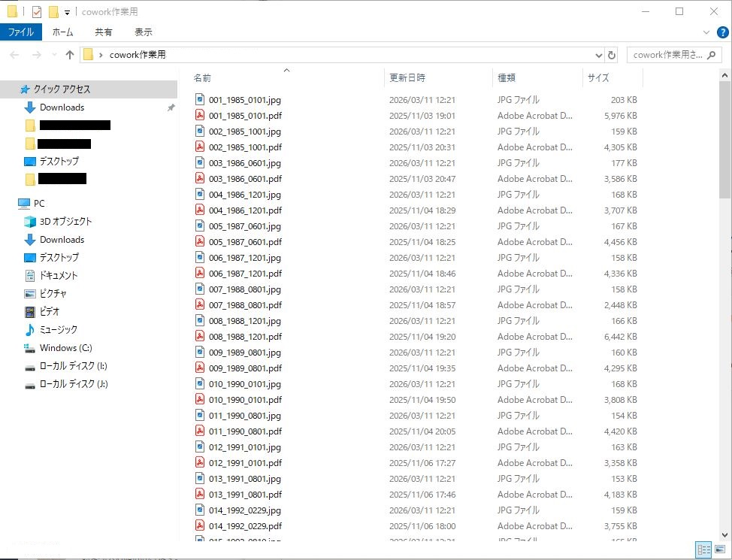Click the JPG icon of 002_1985_1001.jpg
Viewport: 732px width, 560px height.
tap(200, 132)
